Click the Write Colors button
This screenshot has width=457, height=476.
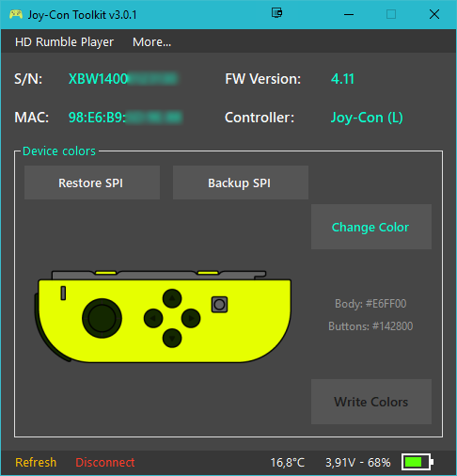pyautogui.click(x=371, y=402)
